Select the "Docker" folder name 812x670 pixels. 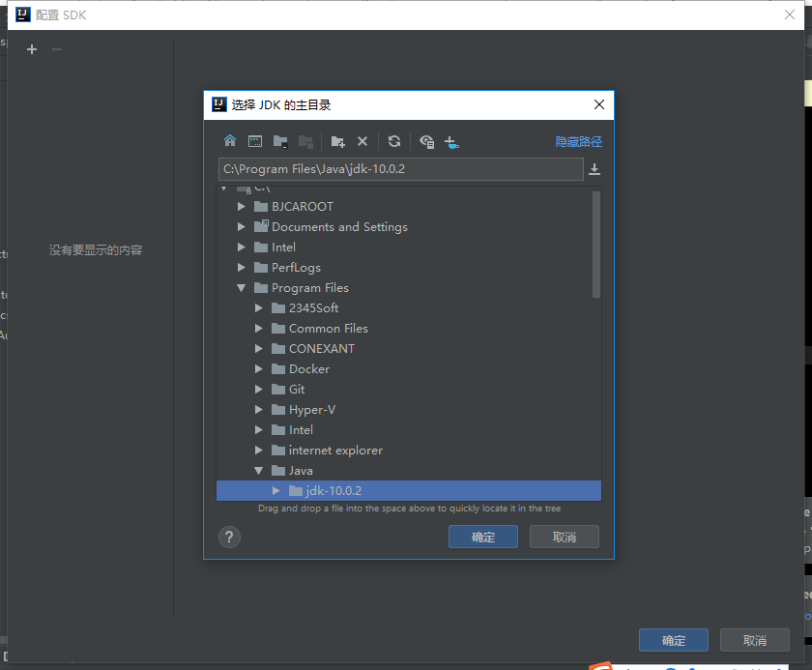click(x=309, y=369)
